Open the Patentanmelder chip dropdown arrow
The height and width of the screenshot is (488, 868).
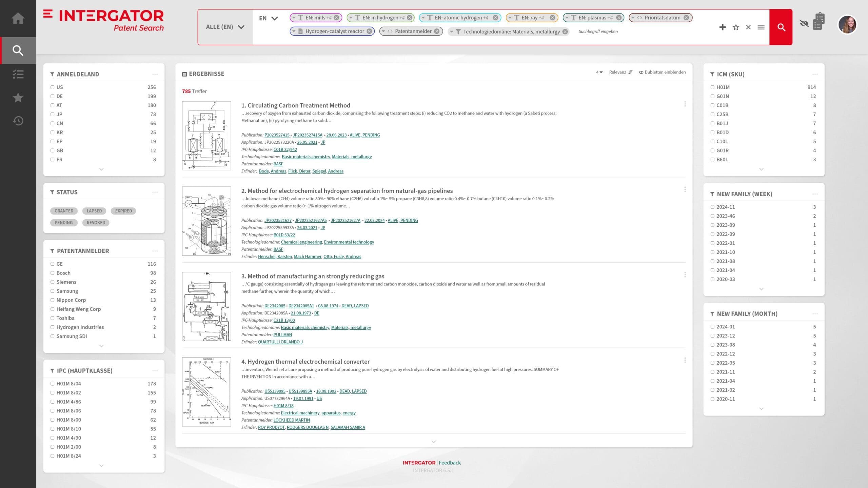click(383, 31)
